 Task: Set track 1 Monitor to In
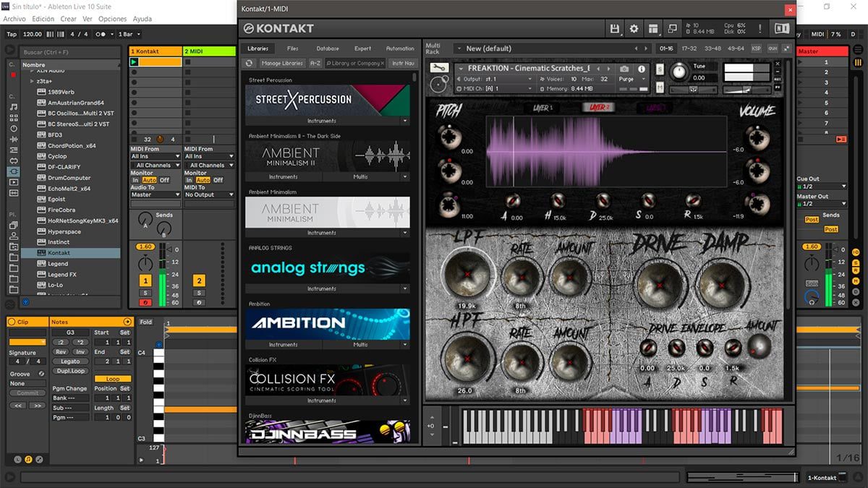tap(135, 180)
